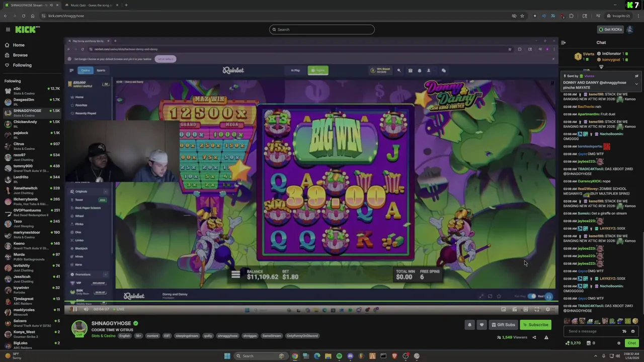The height and width of the screenshot is (362, 644).
Task: Open xQc channel from following list
Action: coord(31,90)
